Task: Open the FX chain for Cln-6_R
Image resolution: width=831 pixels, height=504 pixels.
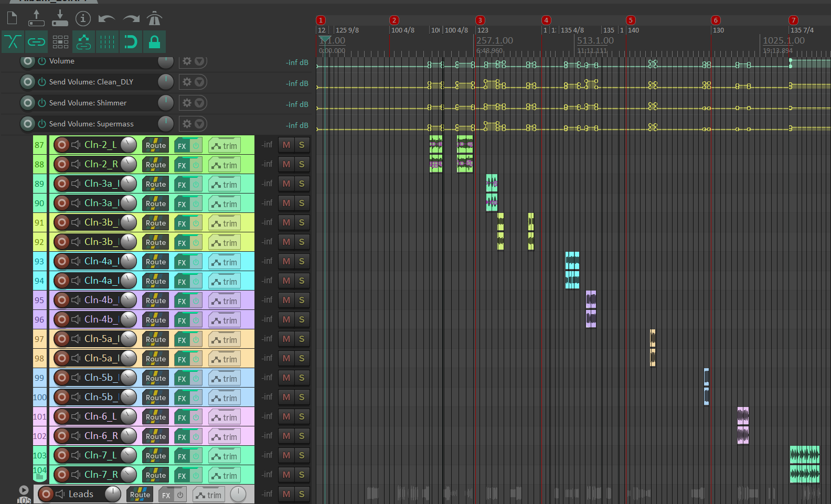Action: click(x=182, y=437)
